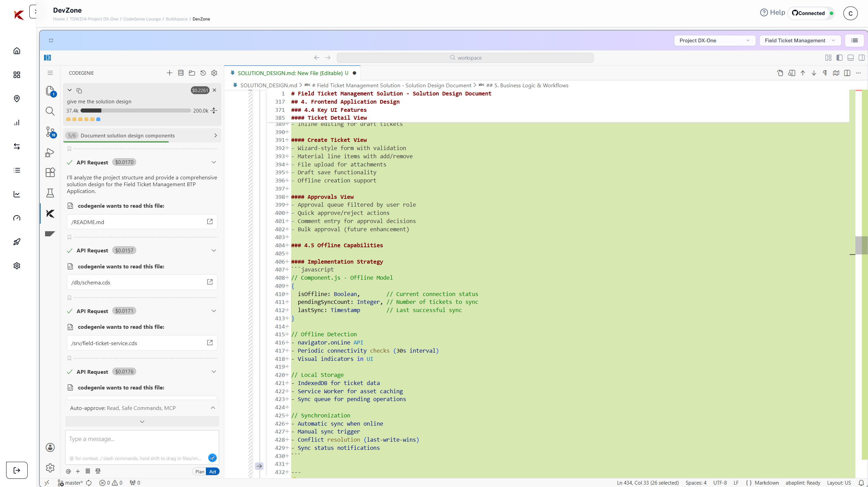Screen dimensions: 868x487
Task: Click the Search magnifier in the activity bar
Action: coord(50,111)
